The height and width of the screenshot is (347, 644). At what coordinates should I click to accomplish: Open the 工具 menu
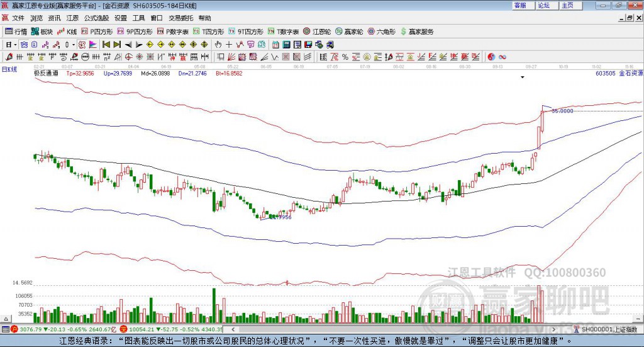139,18
